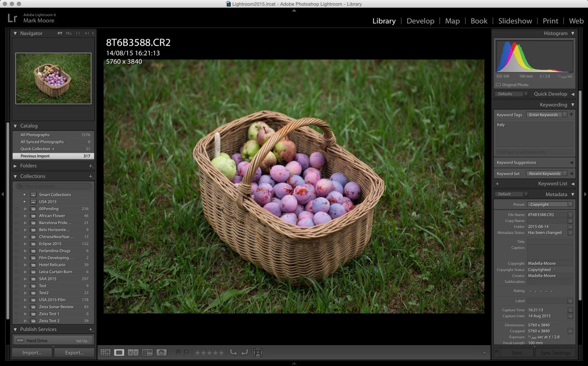588x366 pixels.
Task: Add a keyword via Keyword List plus
Action: 497,184
